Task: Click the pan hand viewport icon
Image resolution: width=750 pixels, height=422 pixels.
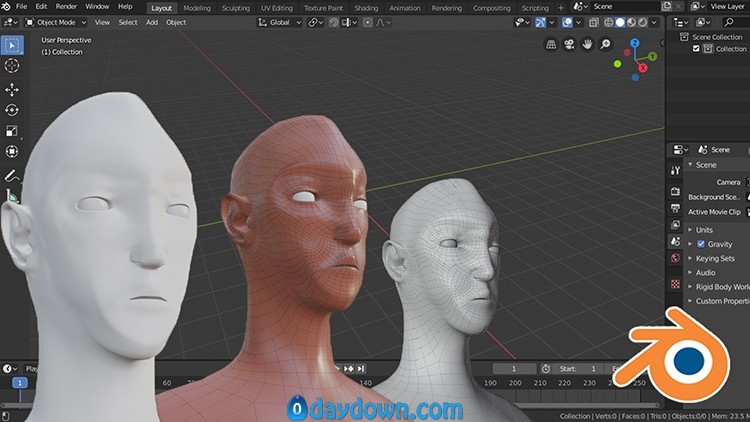Action: pyautogui.click(x=589, y=45)
